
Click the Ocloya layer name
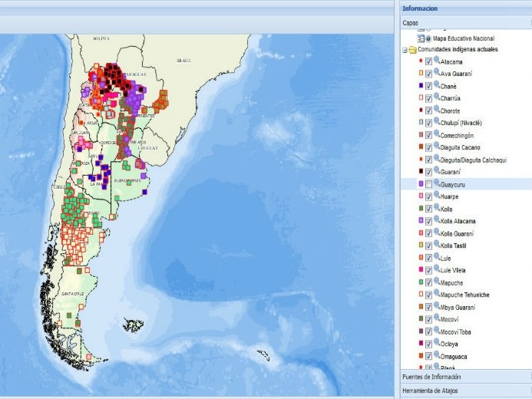451,344
